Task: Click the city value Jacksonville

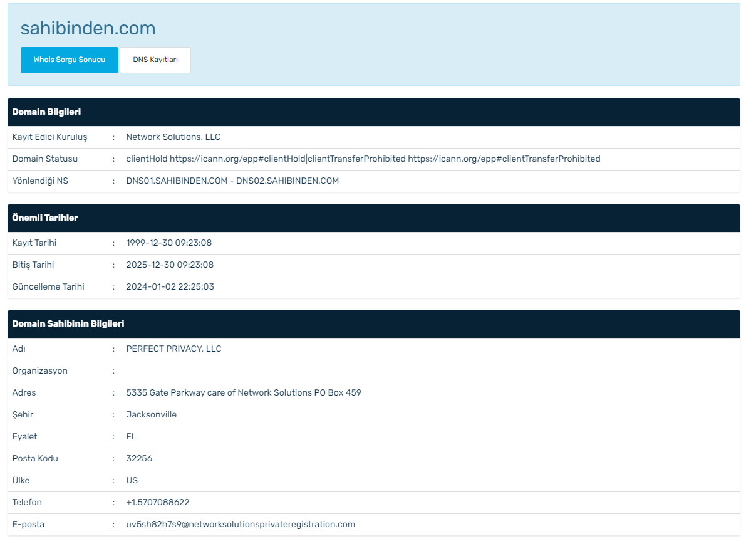Action: point(152,414)
